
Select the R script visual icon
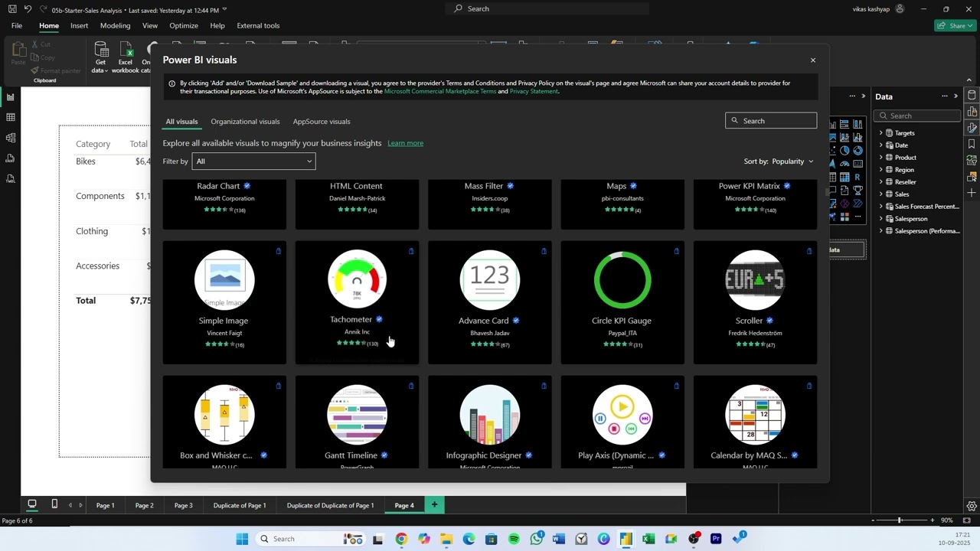tap(857, 177)
